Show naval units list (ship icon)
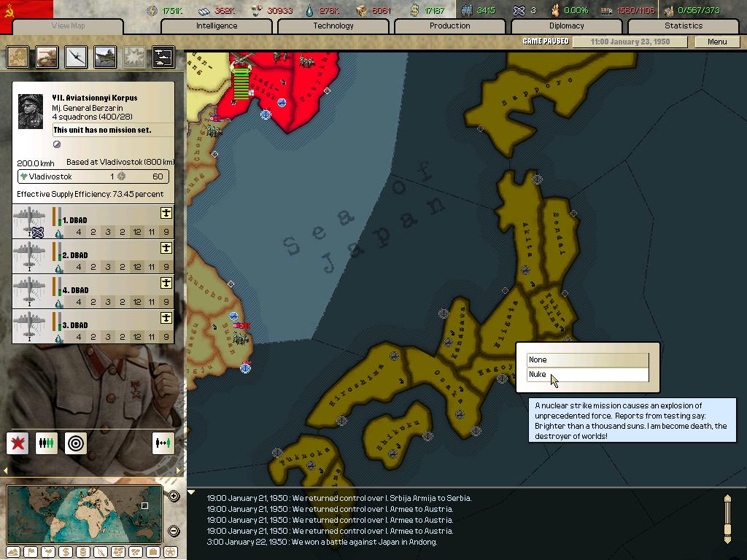 105,57
